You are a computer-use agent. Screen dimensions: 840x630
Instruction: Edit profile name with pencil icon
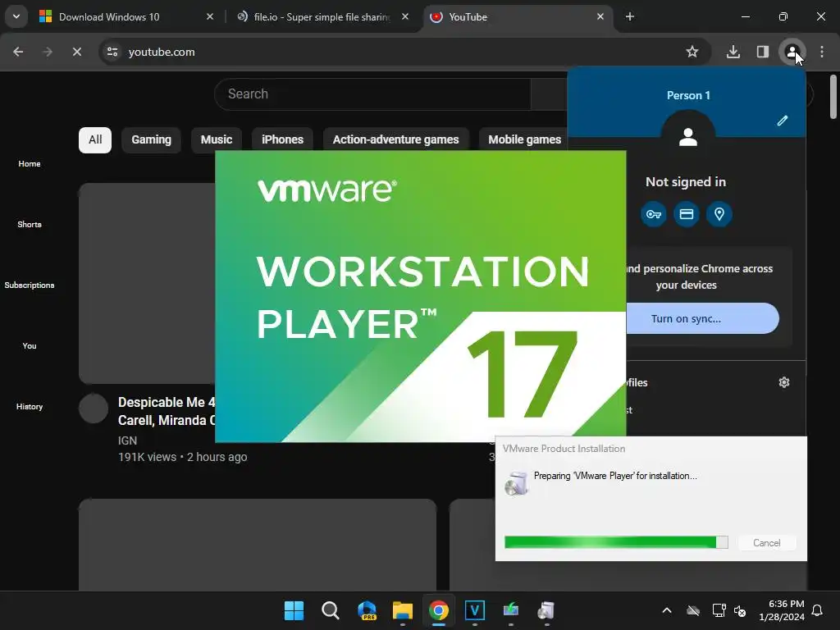(783, 121)
